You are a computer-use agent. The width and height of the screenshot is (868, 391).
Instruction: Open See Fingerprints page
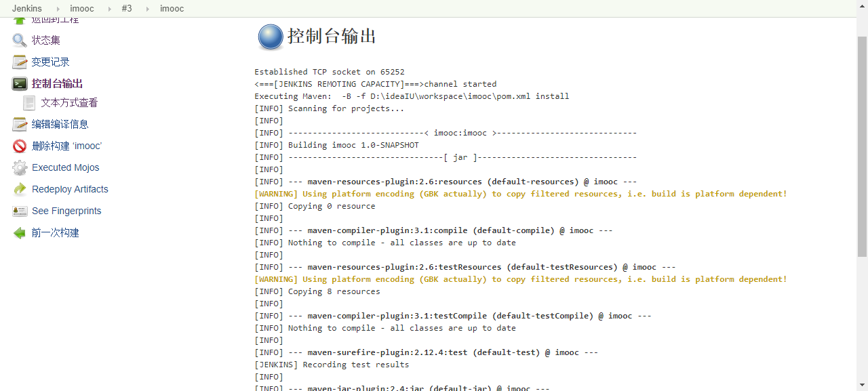tap(66, 211)
